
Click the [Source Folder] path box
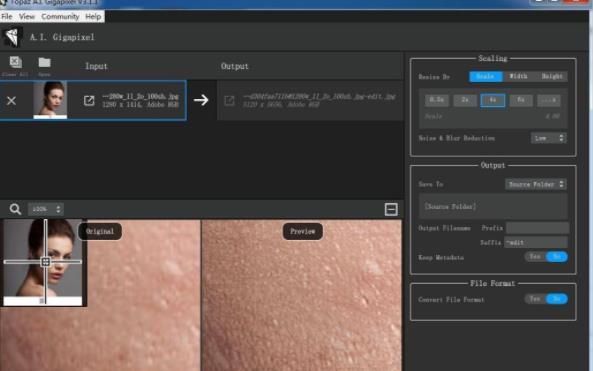[493, 206]
